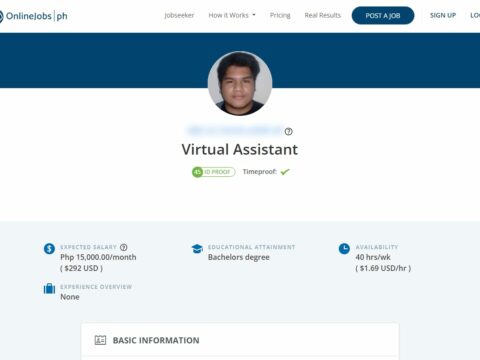Click the POST A JOB button
Screen dimensions: 480x360
point(383,15)
